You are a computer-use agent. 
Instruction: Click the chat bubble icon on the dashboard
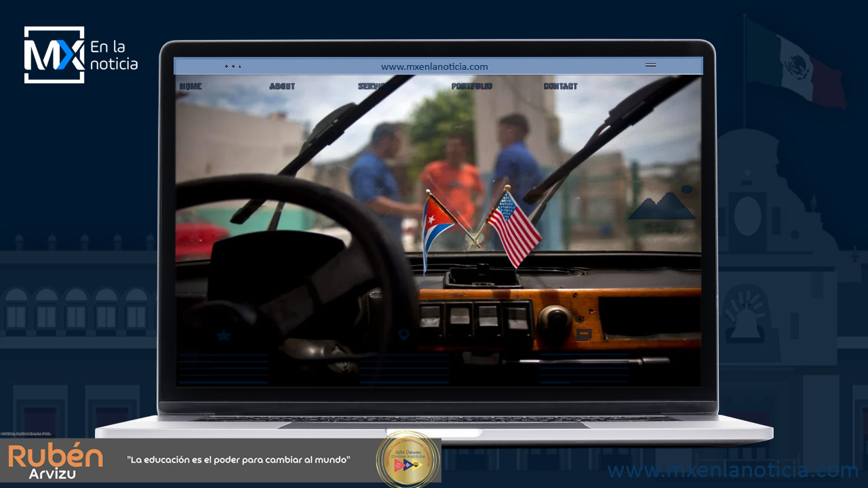[x=584, y=335]
